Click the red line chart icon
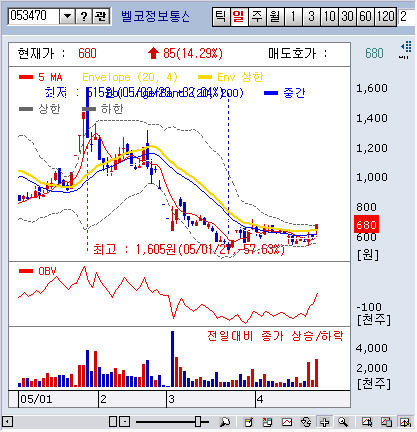 click(x=287, y=422)
